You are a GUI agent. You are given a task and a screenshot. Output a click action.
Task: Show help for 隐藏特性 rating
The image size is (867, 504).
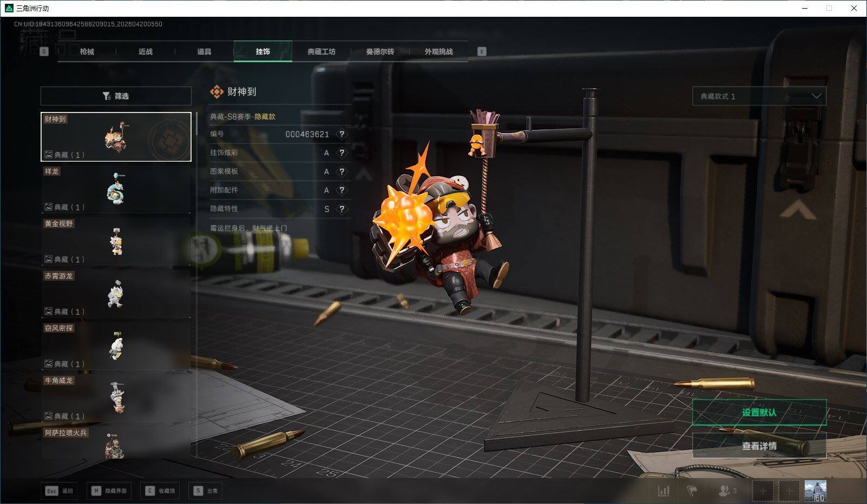tap(341, 209)
